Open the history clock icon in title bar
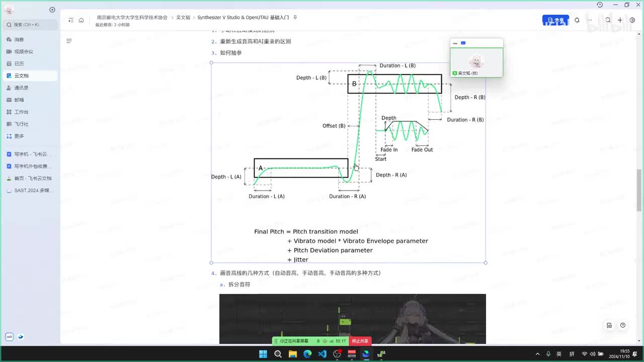The width and height of the screenshot is (644, 362). coord(600,5)
